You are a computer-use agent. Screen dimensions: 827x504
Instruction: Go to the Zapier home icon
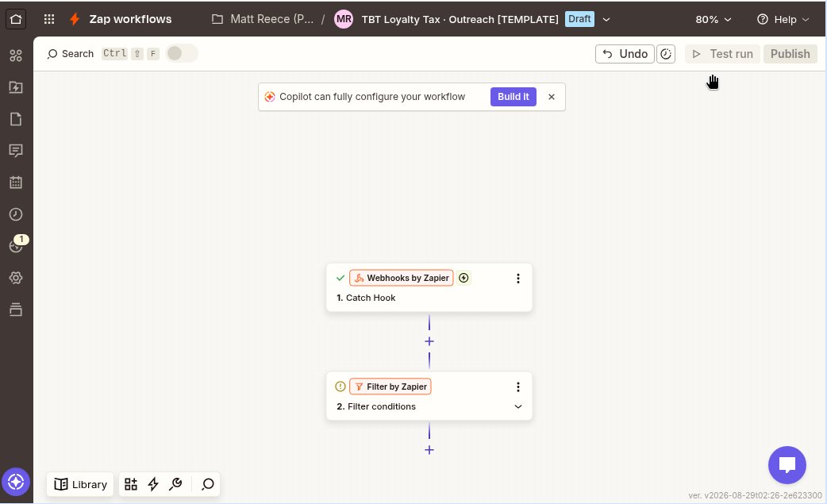(x=16, y=20)
